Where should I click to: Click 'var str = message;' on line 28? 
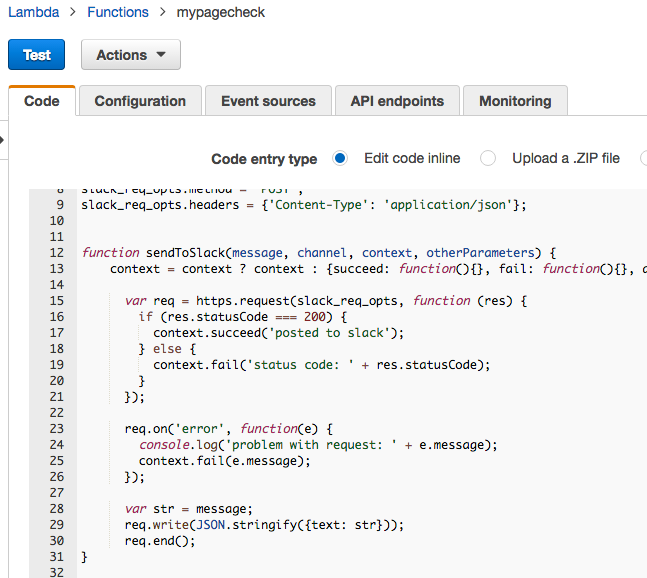click(188, 509)
